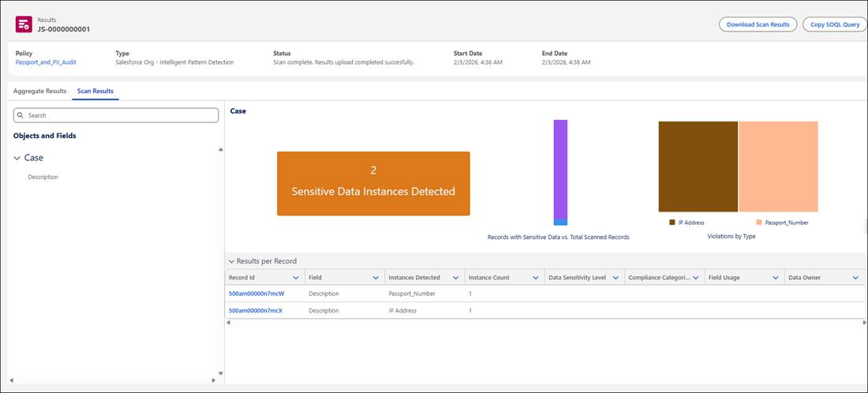Open record 500am00000n7mcX
Screen dimensions: 868x393
pyautogui.click(x=256, y=310)
